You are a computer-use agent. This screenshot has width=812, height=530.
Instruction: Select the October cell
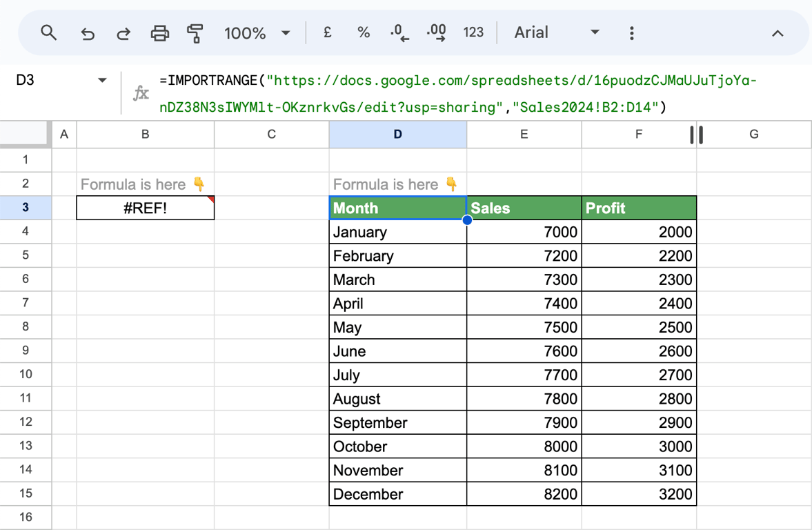[x=397, y=446]
